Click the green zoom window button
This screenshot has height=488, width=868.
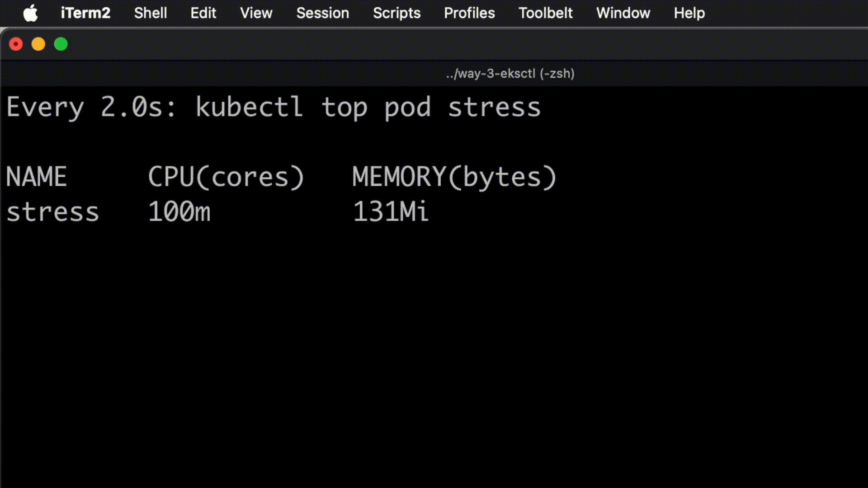point(61,44)
